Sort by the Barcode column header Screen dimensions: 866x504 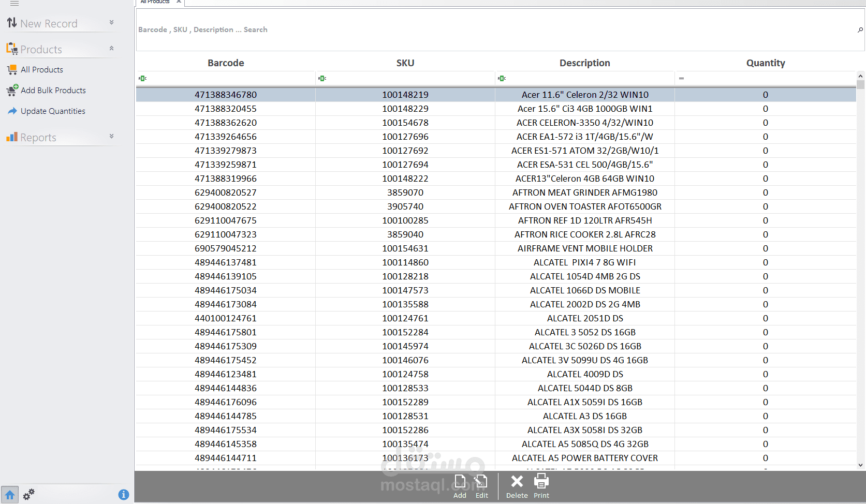point(226,63)
